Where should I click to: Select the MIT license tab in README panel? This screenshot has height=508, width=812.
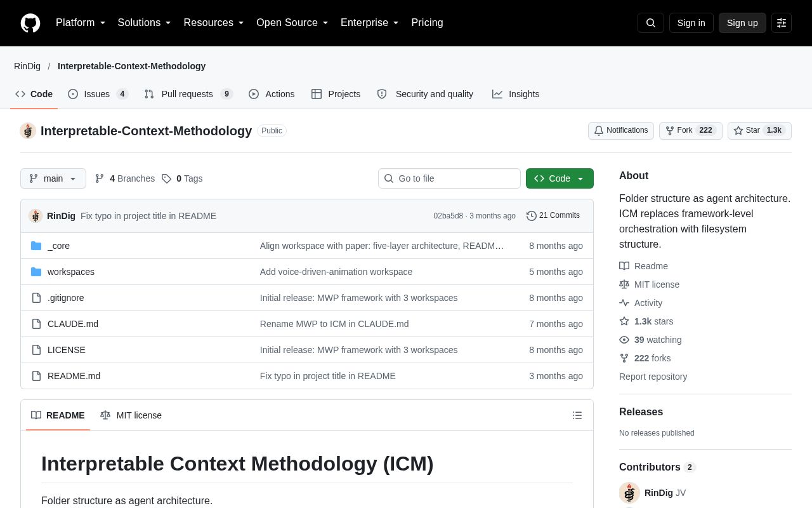pyautogui.click(x=131, y=415)
